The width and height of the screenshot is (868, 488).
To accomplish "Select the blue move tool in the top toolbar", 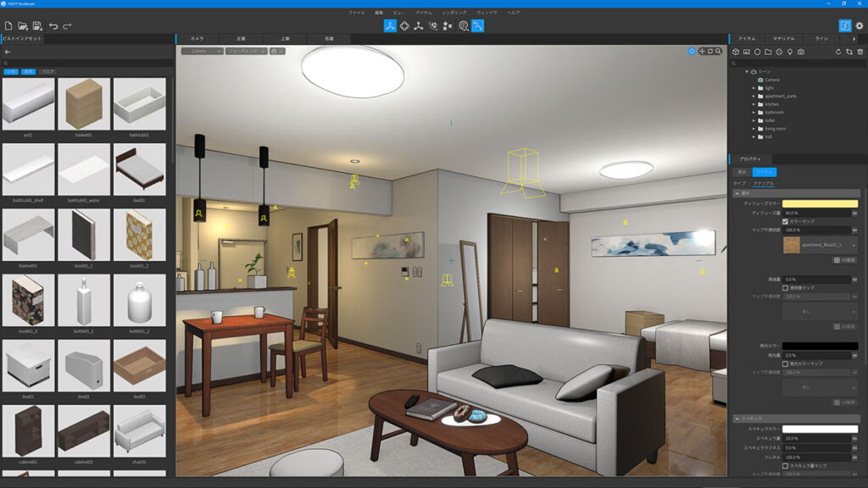I will [390, 26].
